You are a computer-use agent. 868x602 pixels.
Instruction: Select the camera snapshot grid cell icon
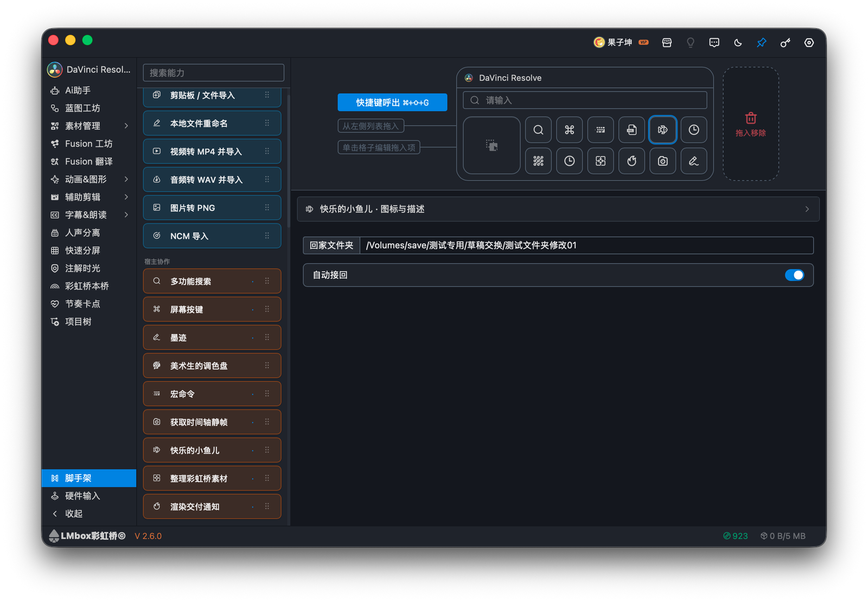pyautogui.click(x=662, y=161)
